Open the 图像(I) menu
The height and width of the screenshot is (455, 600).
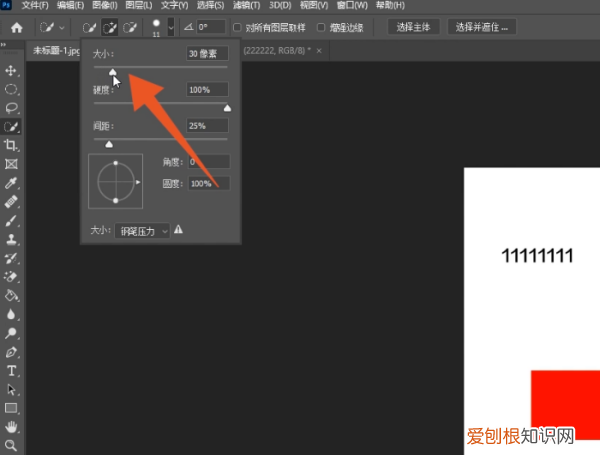pos(105,5)
